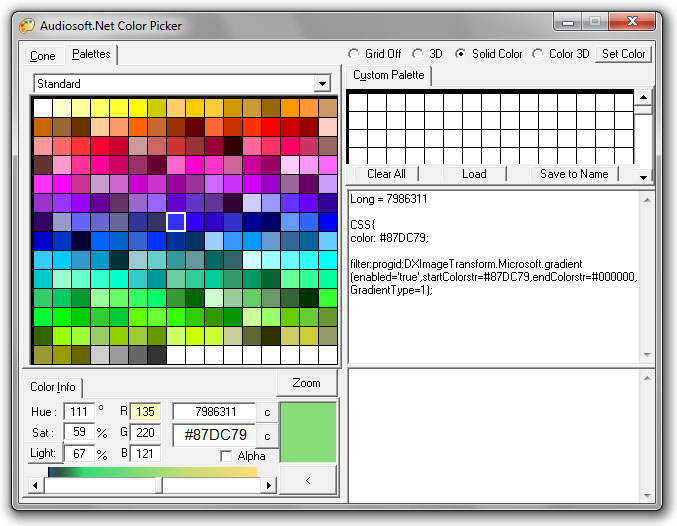Image resolution: width=677 pixels, height=526 pixels.
Task: Select the white swatch at palette top-left
Action: tap(43, 108)
